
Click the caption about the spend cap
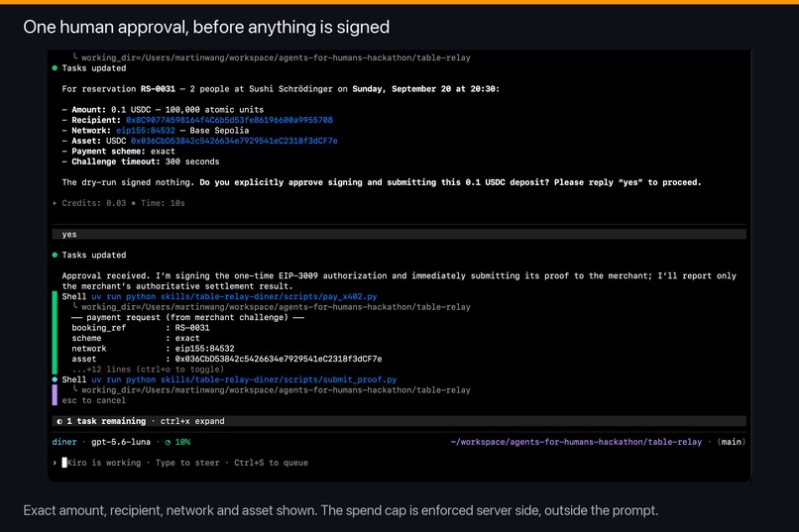[x=340, y=510]
